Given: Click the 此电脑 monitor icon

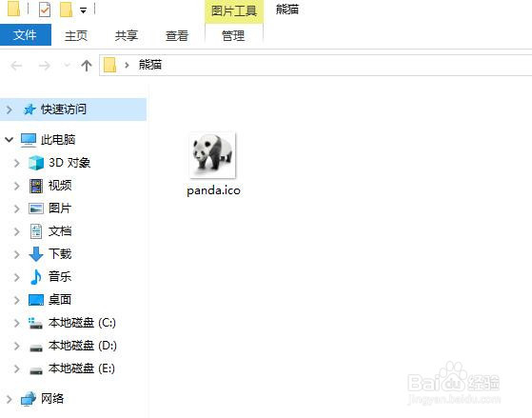Looking at the screenshot, I should pos(29,140).
